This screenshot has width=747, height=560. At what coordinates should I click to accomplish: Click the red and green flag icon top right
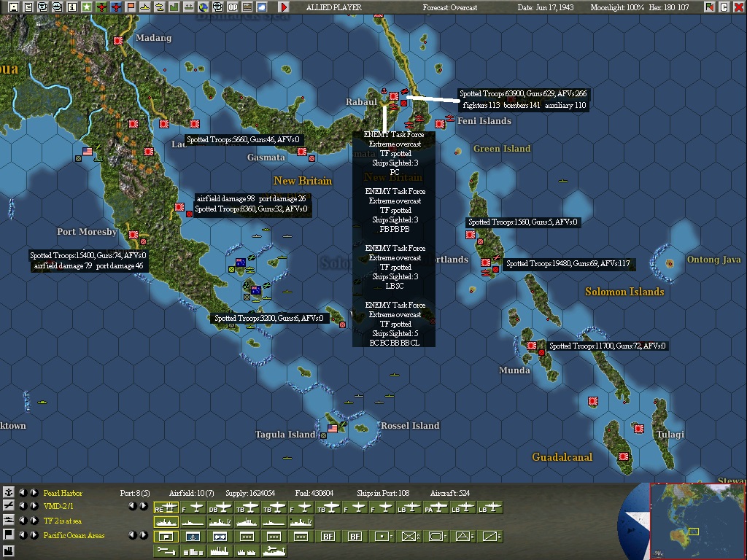point(710,7)
